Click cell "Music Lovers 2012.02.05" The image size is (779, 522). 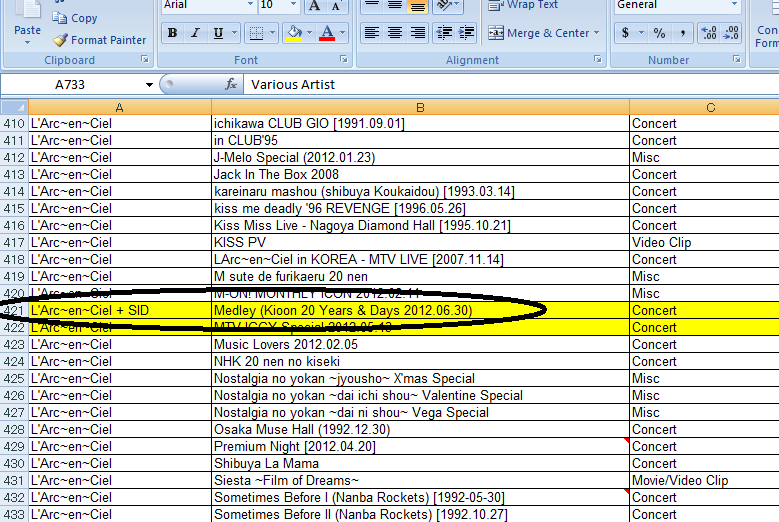coord(420,345)
